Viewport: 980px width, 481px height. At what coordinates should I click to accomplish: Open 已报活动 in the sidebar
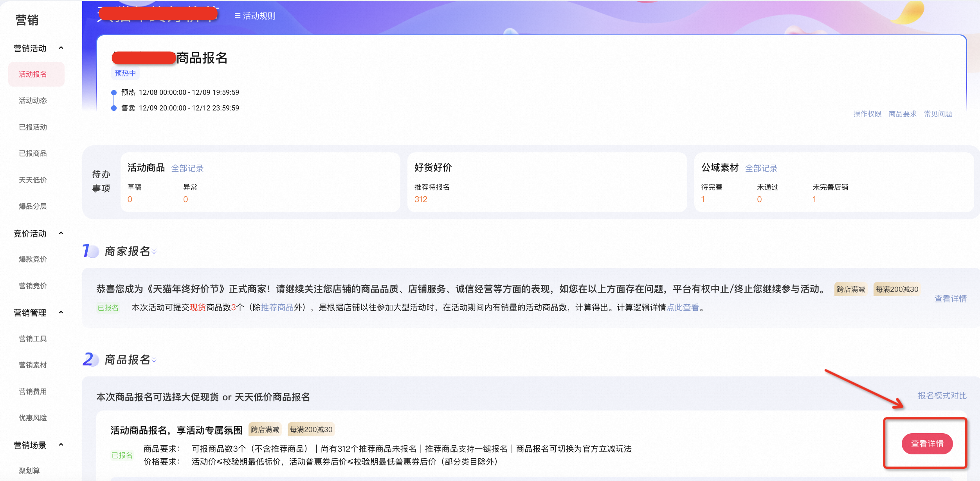click(x=33, y=127)
